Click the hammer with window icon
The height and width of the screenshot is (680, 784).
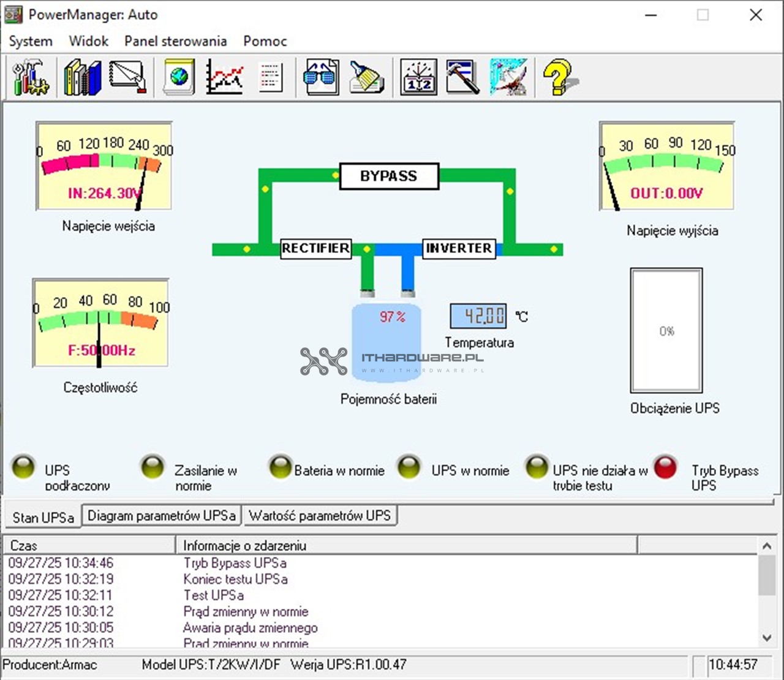462,78
